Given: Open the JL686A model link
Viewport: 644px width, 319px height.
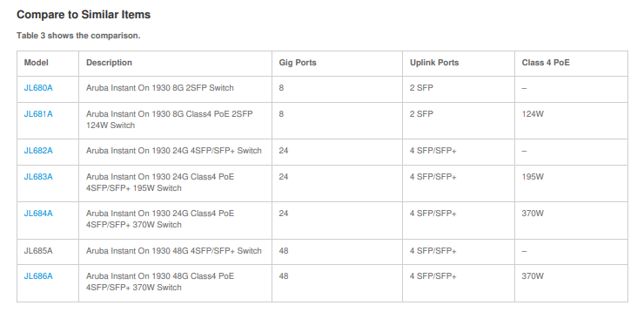Looking at the screenshot, I should click(x=38, y=276).
